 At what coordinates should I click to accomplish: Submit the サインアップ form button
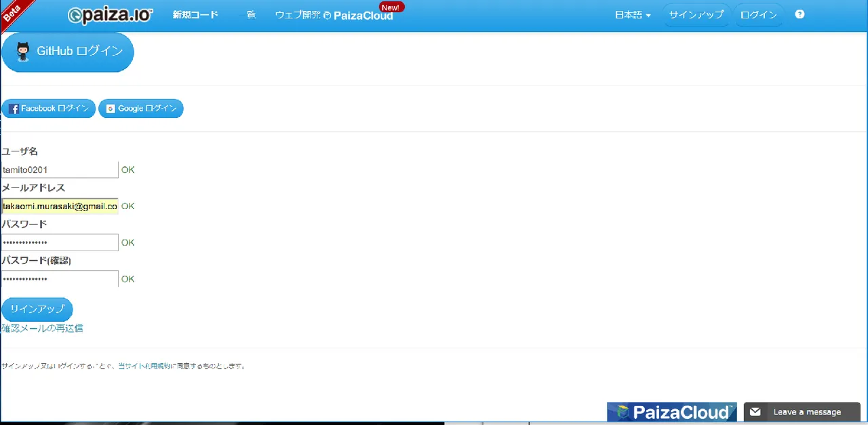37,309
